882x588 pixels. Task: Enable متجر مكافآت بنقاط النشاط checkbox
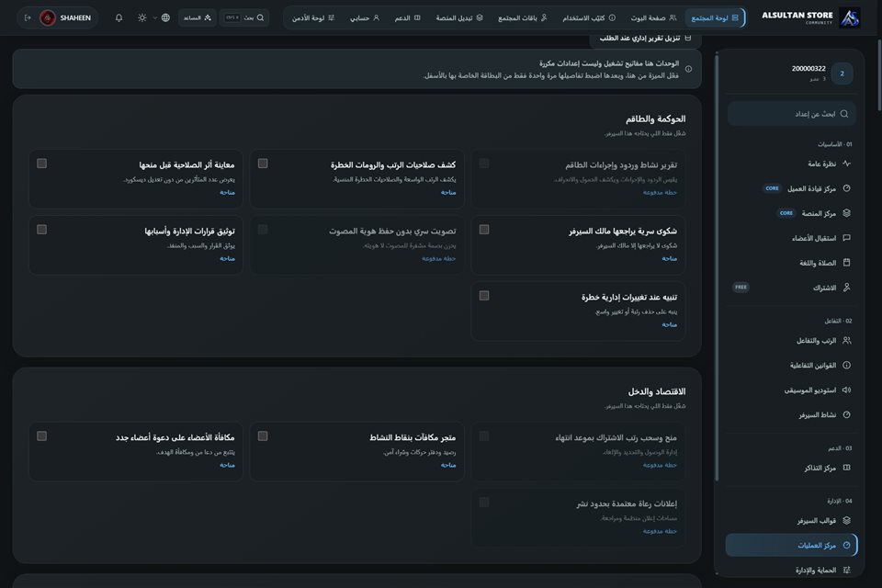pos(263,436)
